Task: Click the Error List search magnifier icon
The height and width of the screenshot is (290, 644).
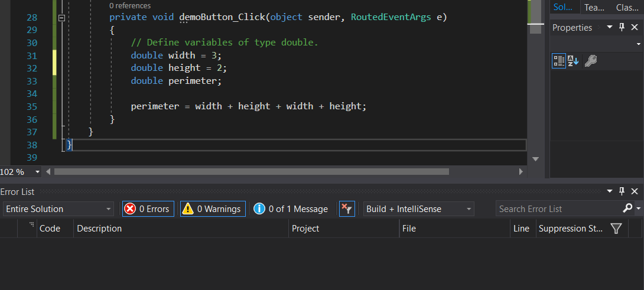Action: (x=627, y=208)
